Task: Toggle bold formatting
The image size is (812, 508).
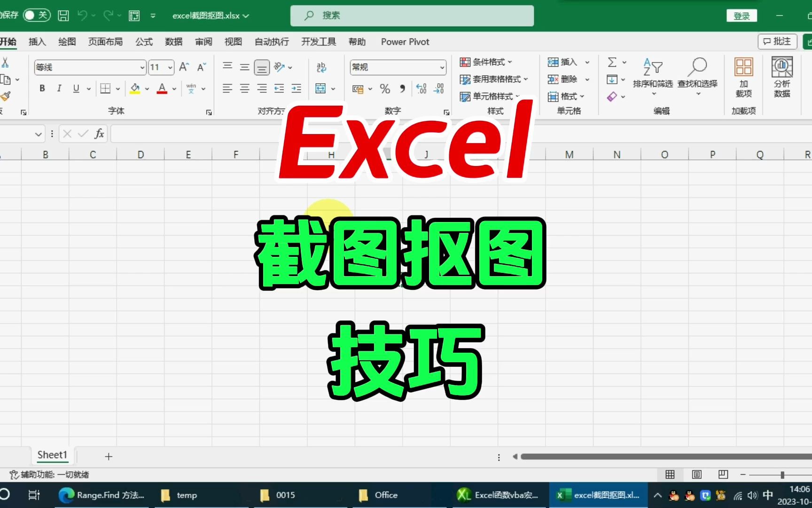Action: [x=42, y=88]
